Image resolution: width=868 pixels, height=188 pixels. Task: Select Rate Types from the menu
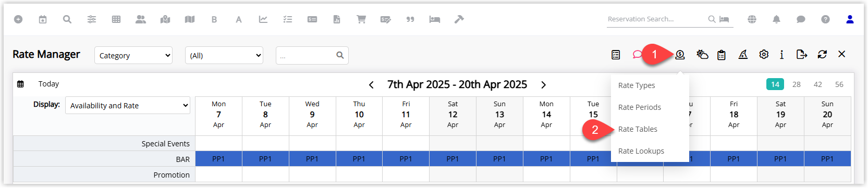(x=637, y=85)
